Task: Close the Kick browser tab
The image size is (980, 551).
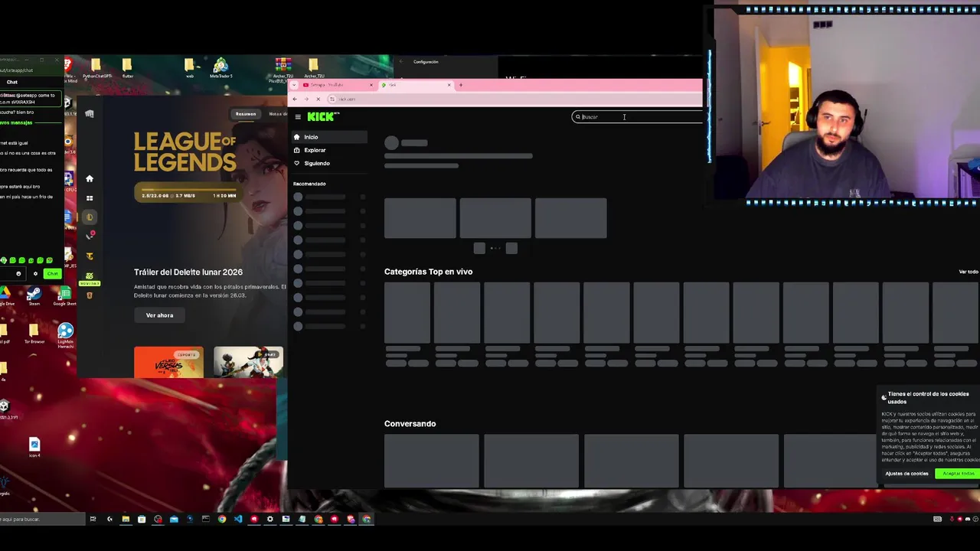Action: (x=449, y=85)
